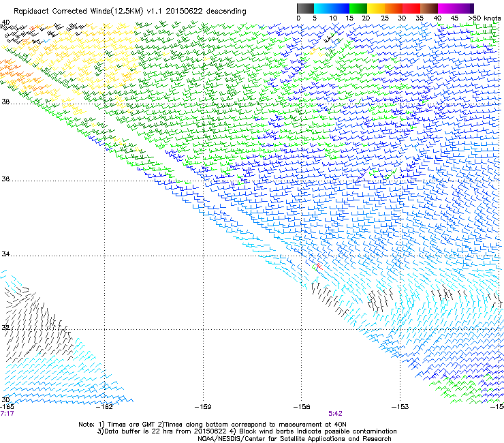This screenshot has height=443, width=504.
Task: Click the '>50 knots' legend label
Action: coord(484,18)
